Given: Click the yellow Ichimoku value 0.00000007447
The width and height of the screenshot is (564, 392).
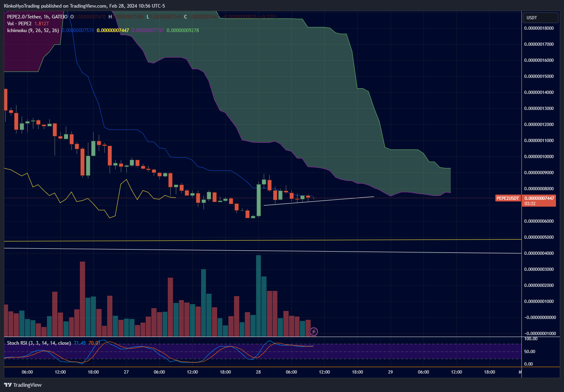Looking at the screenshot, I should [113, 30].
